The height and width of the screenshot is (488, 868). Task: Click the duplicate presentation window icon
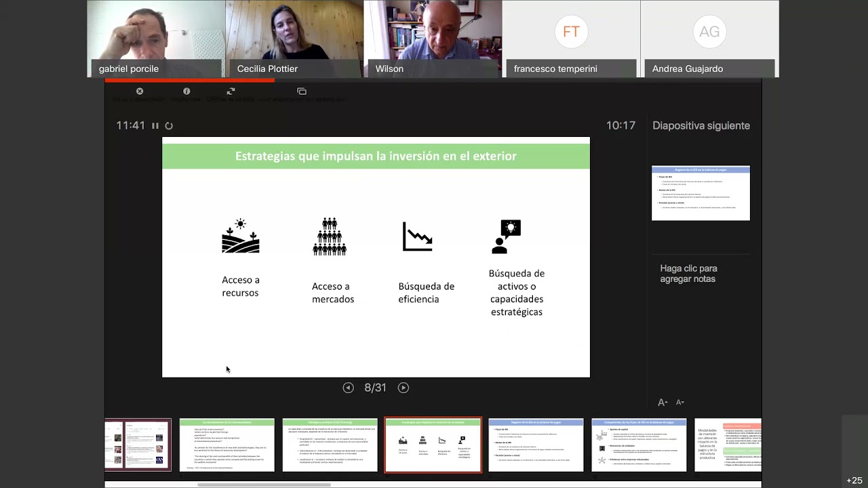pyautogui.click(x=302, y=91)
